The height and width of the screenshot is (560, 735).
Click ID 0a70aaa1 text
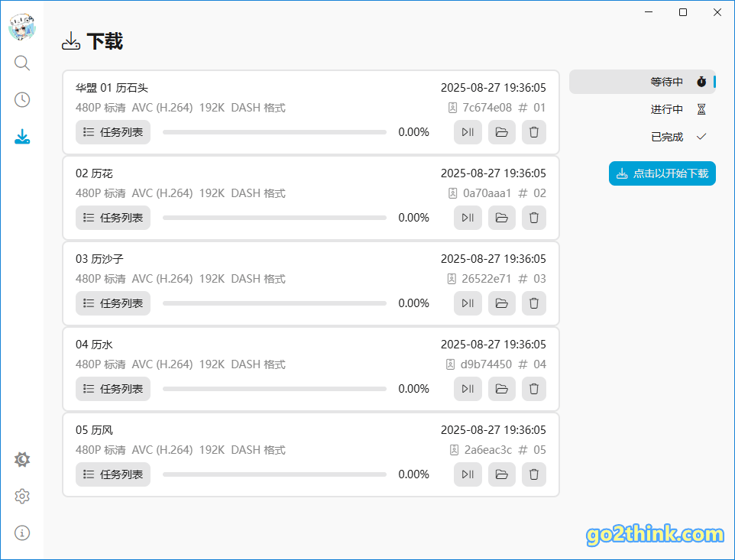tap(487, 193)
